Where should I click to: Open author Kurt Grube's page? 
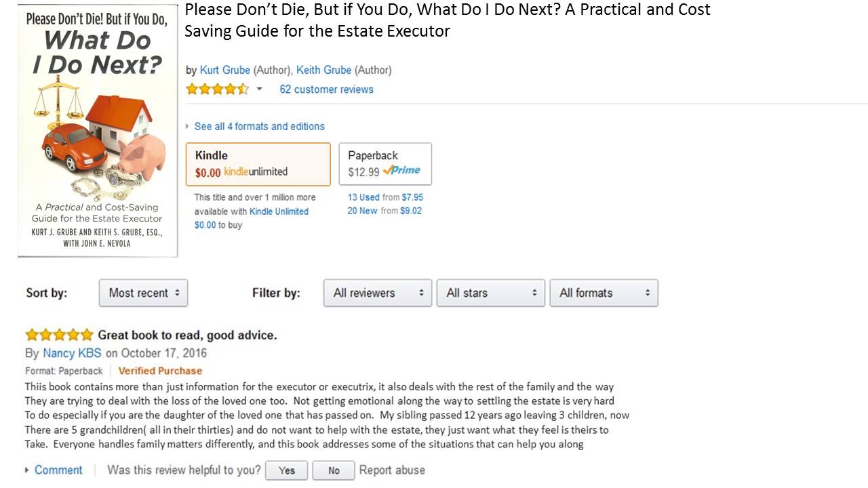click(x=225, y=70)
